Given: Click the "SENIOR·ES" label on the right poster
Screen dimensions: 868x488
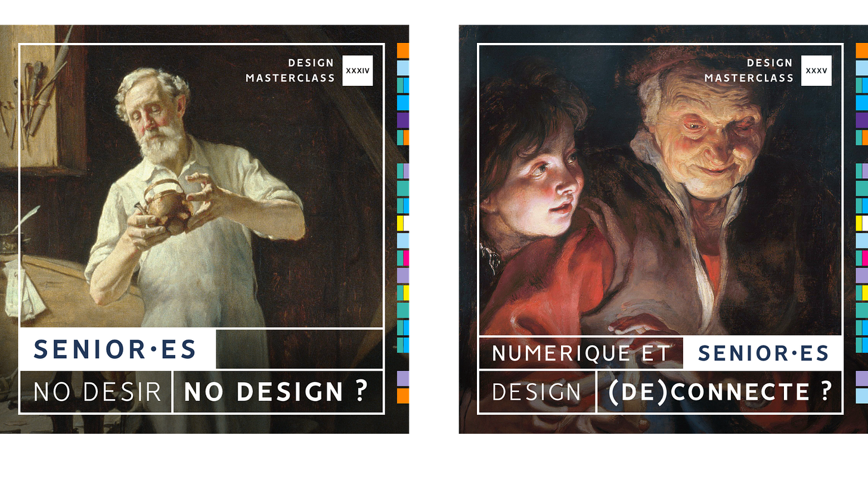Looking at the screenshot, I should (763, 353).
